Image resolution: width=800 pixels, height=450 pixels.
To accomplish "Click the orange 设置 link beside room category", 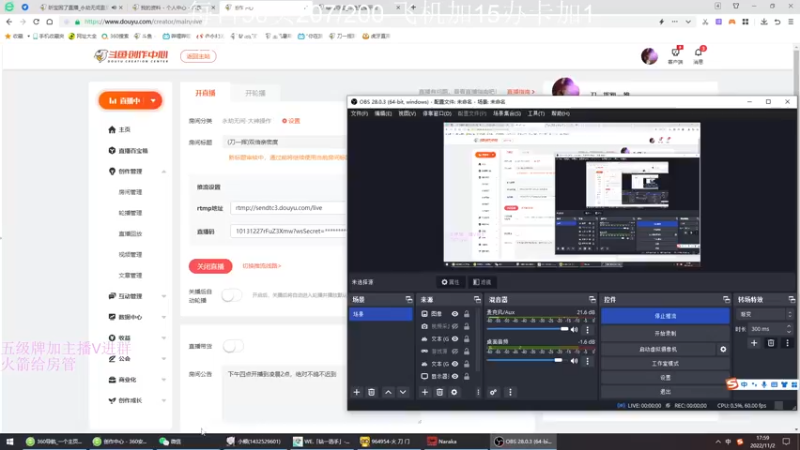I will [x=291, y=121].
